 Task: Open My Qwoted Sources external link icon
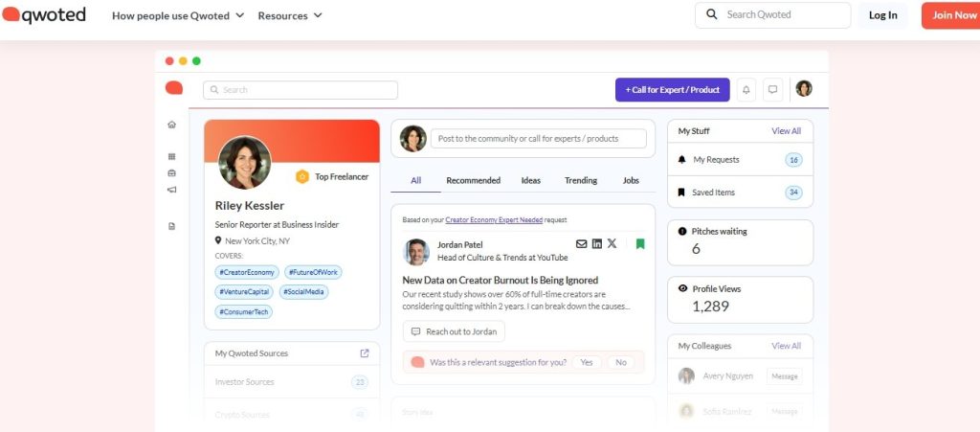(365, 353)
